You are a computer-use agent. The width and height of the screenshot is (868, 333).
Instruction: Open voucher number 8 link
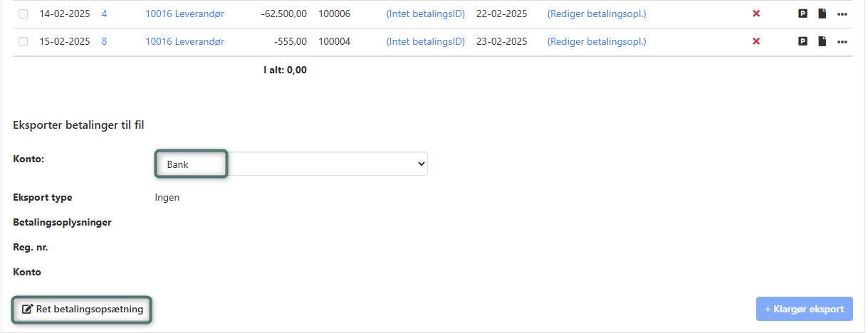tap(104, 41)
